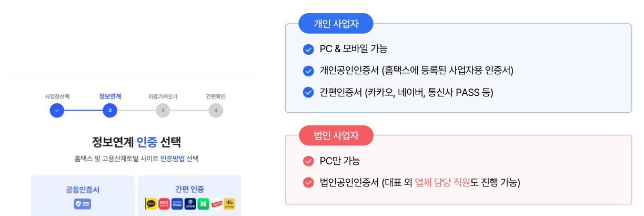Image resolution: width=644 pixels, height=216 pixels.
Task: Choose the 공동인증서 option card
Action: (x=82, y=196)
